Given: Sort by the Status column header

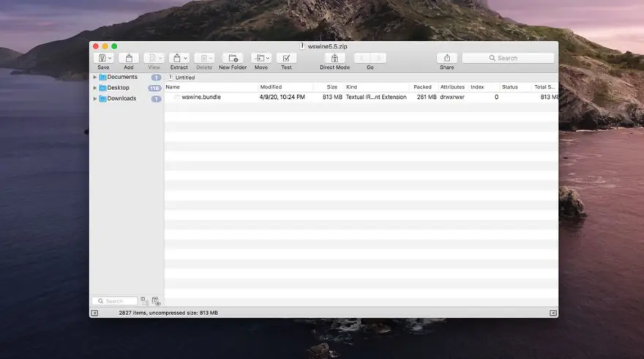Looking at the screenshot, I should (x=515, y=86).
